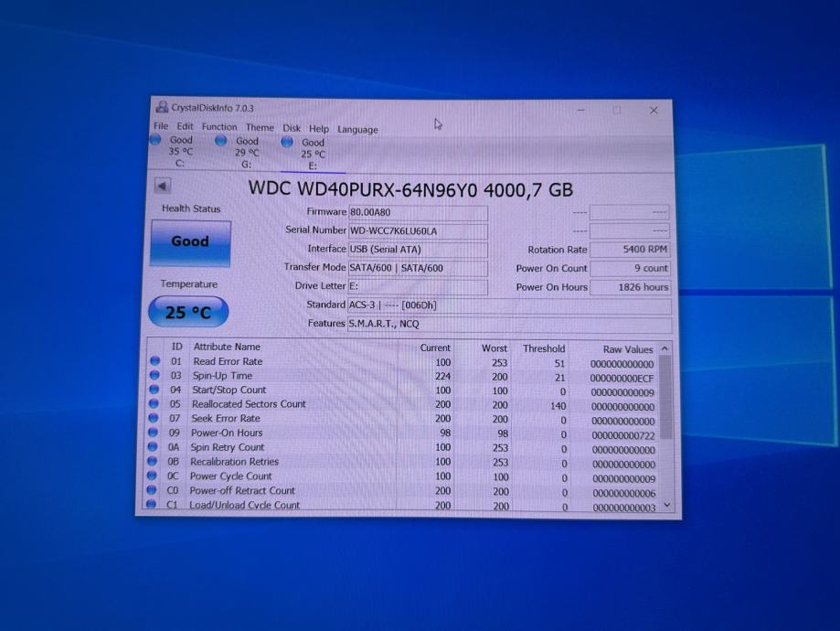Select the Seek Error Rate attribute name
The image size is (840, 631).
(x=226, y=418)
